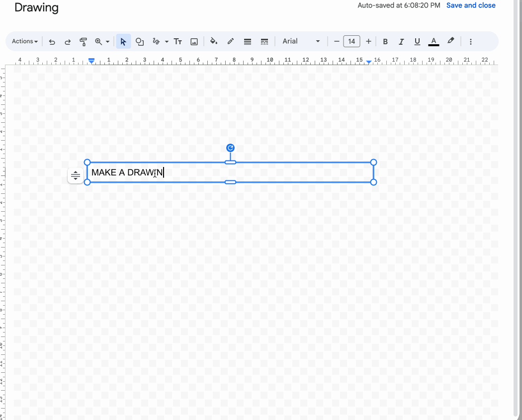Select the Text box tool
Screen dimensions: 522x420
[177, 42]
